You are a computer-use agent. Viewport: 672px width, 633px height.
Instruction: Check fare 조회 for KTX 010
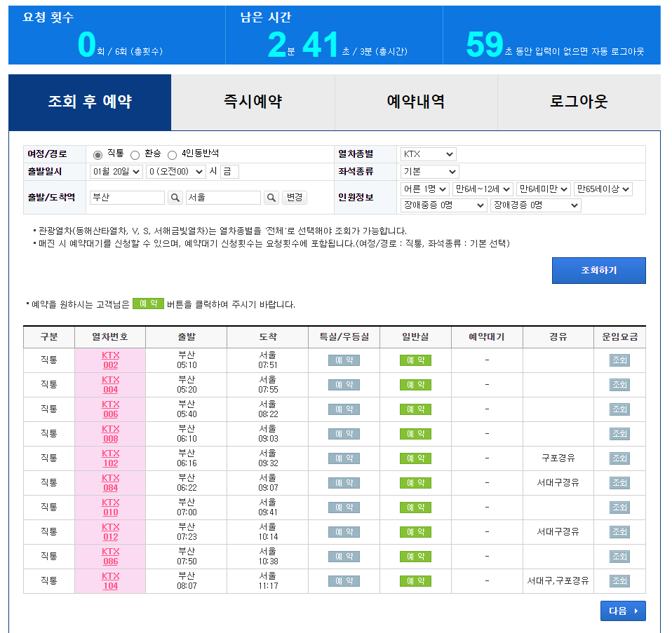[x=619, y=508]
